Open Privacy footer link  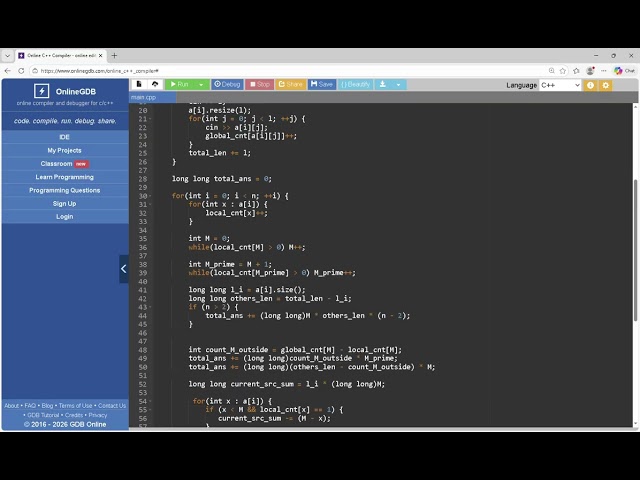pyautogui.click(x=98, y=415)
